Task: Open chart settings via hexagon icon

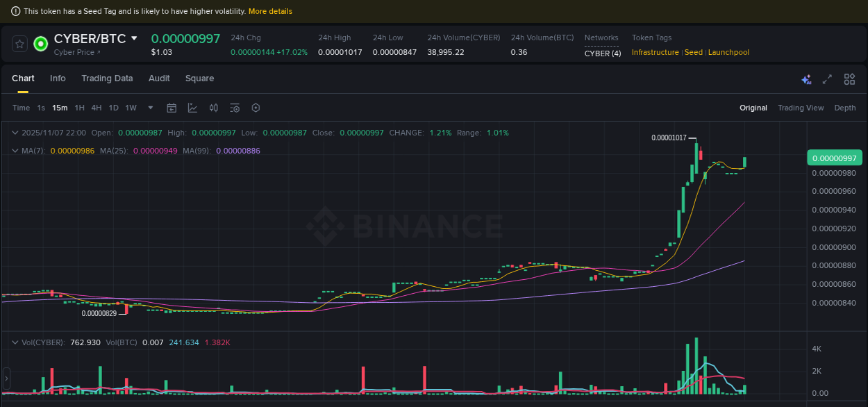Action: pyautogui.click(x=256, y=108)
